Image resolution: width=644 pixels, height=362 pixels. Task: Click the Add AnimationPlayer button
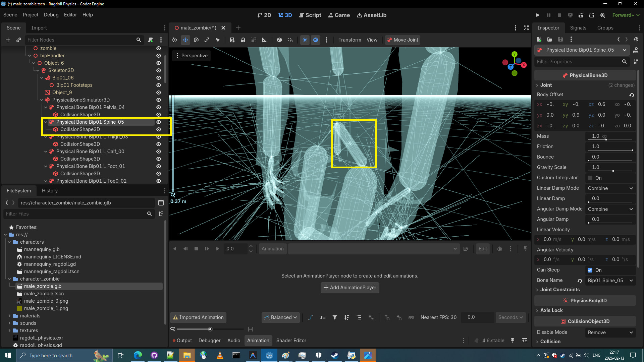(350, 288)
